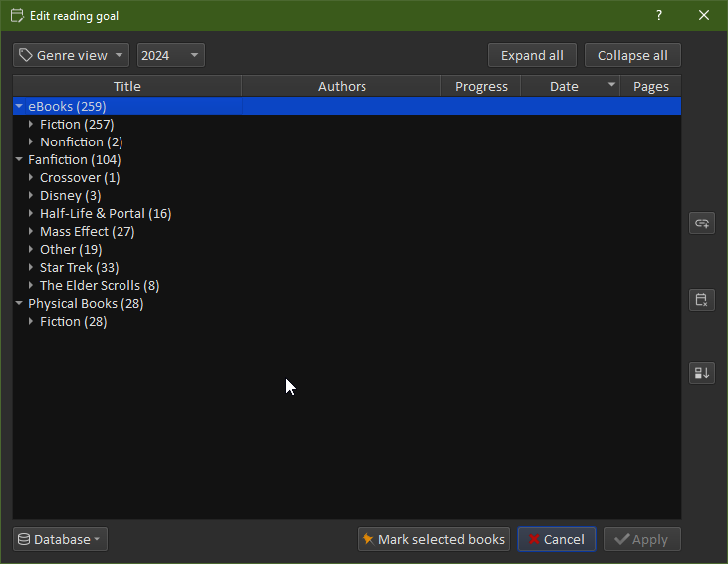Click the help question mark icon

click(x=659, y=15)
